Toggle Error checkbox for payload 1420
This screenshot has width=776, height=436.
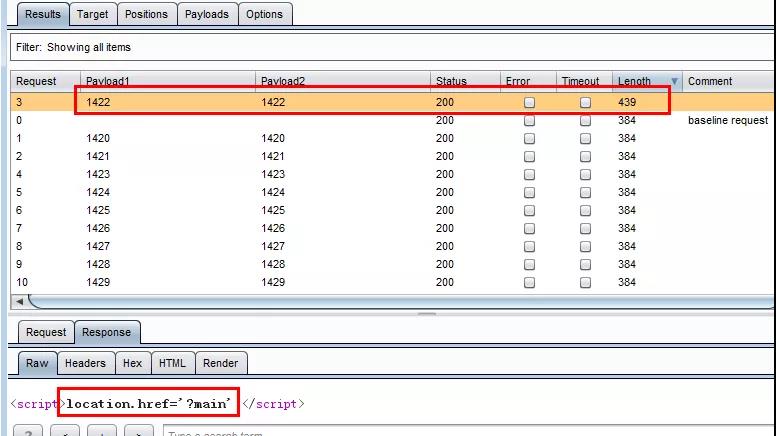click(x=529, y=139)
